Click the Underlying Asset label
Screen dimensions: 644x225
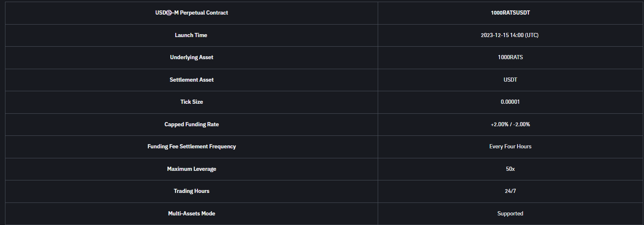coord(192,57)
